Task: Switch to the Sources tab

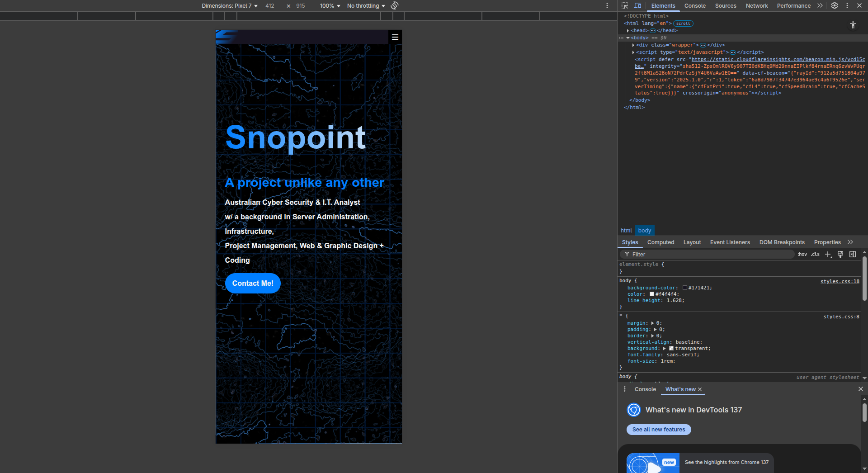Action: coord(726,6)
